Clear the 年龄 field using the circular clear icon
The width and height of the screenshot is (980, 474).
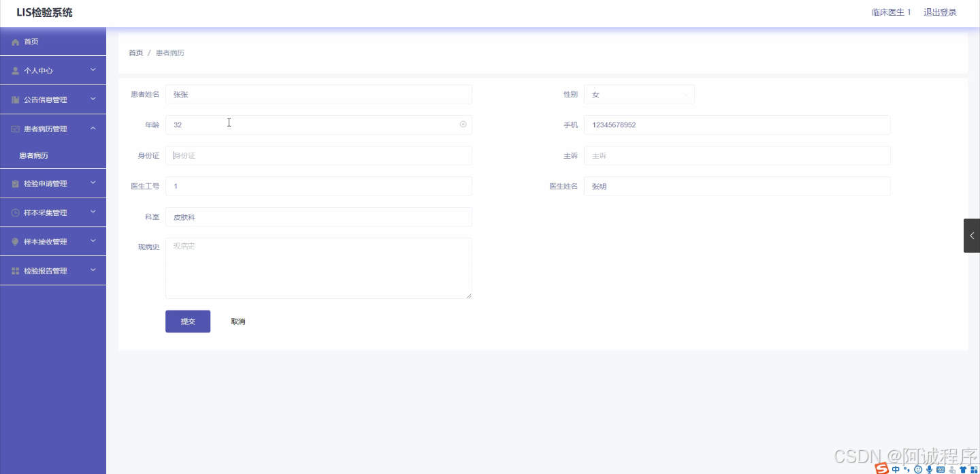coord(462,125)
